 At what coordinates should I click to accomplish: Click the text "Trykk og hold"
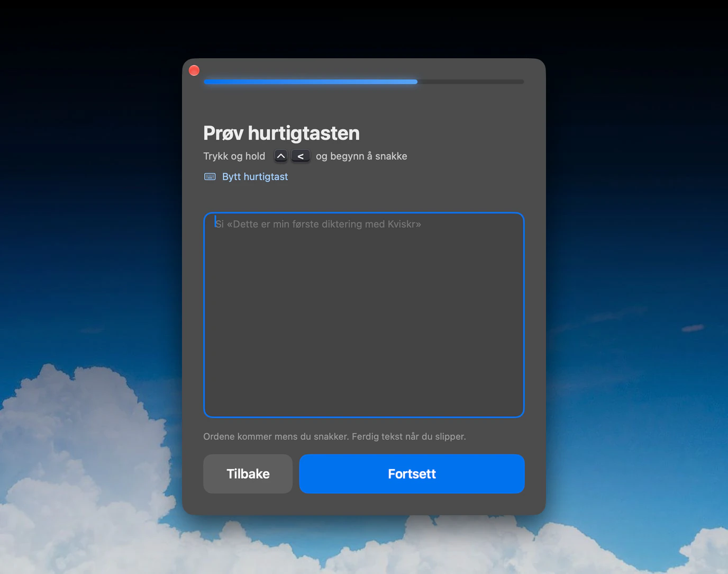coord(234,156)
